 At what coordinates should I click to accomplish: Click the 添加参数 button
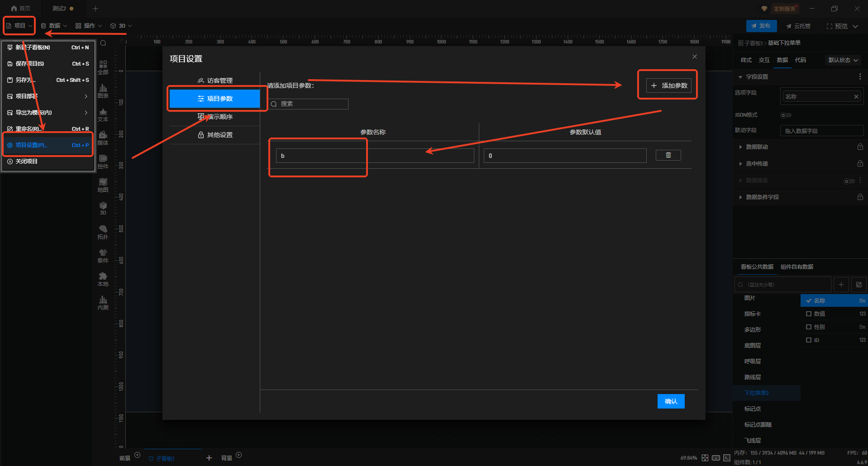coord(669,86)
